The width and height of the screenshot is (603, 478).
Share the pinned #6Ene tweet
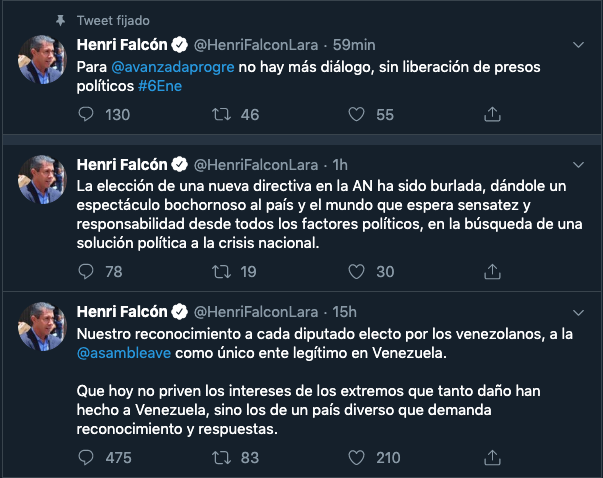[x=491, y=115]
